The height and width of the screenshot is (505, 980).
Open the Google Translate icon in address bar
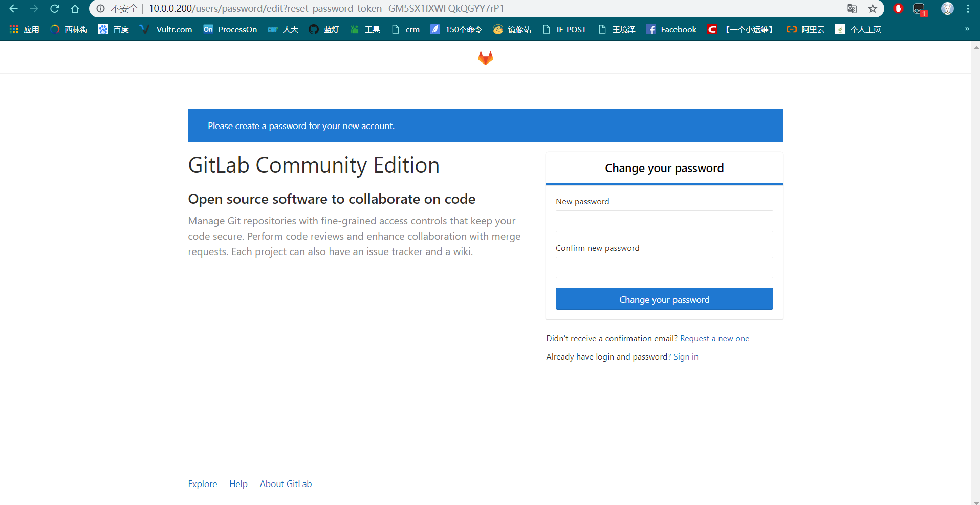tap(851, 9)
